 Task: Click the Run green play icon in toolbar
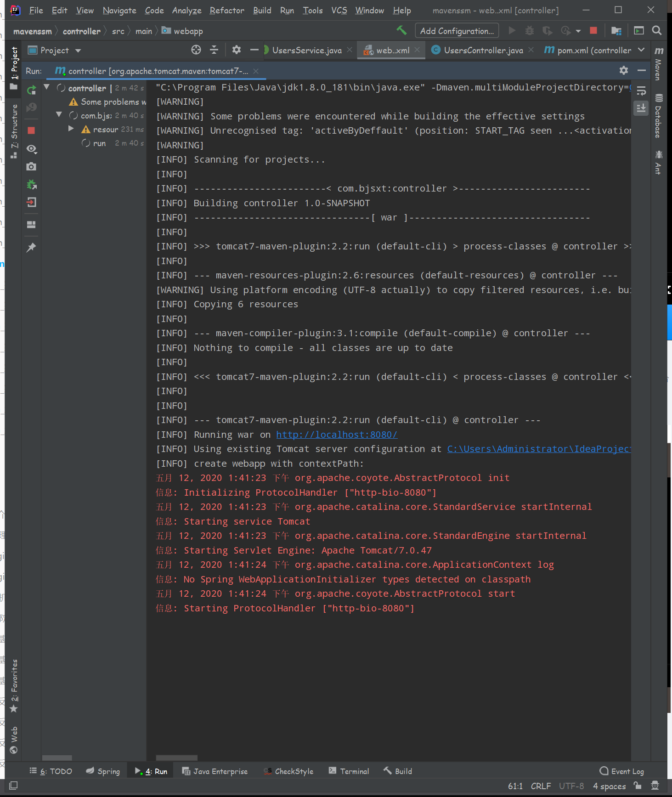(x=512, y=31)
